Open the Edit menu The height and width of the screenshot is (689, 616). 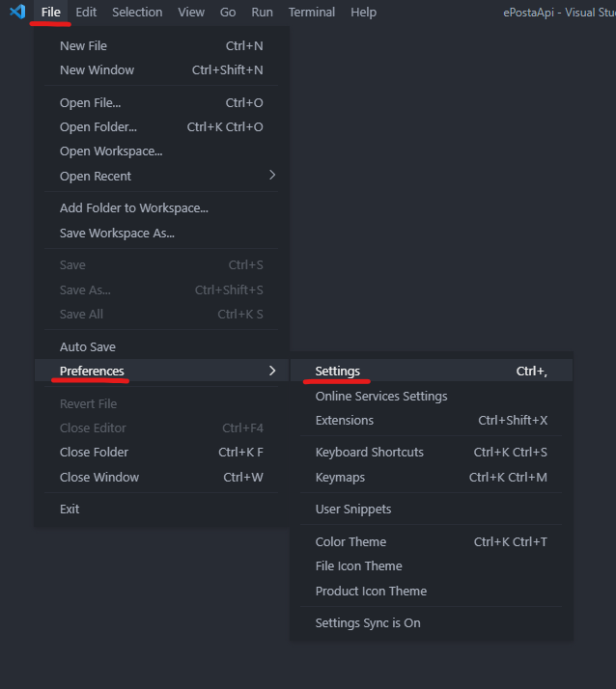[x=86, y=13]
